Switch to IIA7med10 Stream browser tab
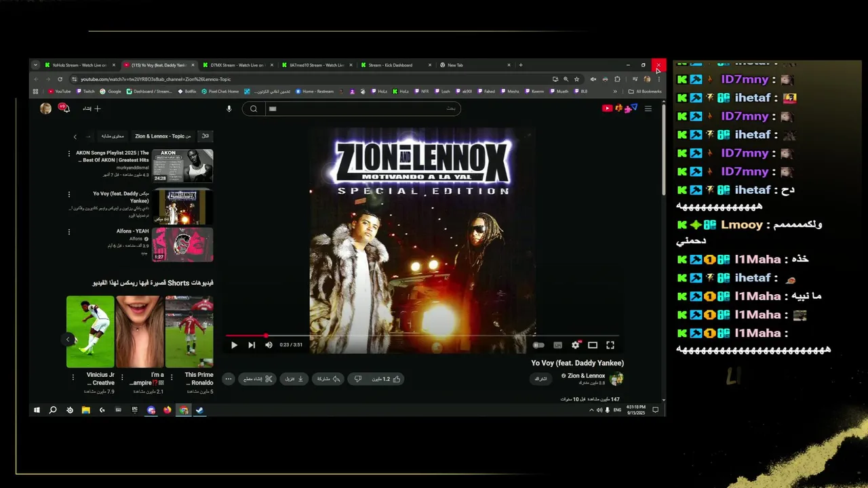This screenshot has height=488, width=868. [316, 65]
